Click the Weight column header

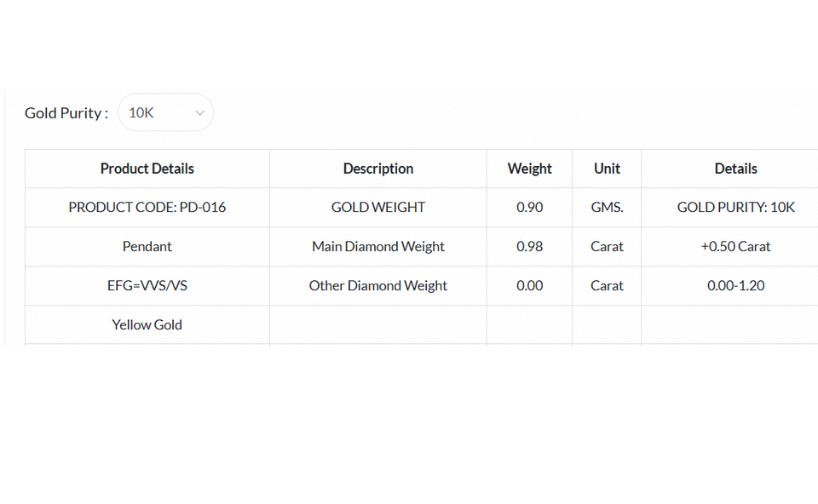pyautogui.click(x=529, y=169)
